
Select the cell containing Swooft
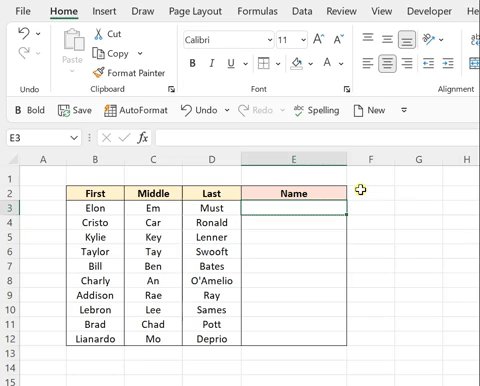212,252
